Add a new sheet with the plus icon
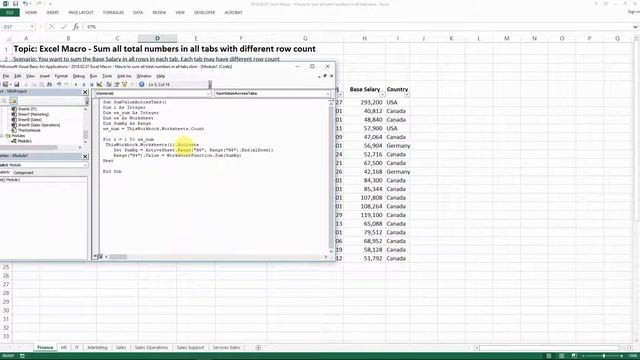640x360 pixels. tap(258, 348)
